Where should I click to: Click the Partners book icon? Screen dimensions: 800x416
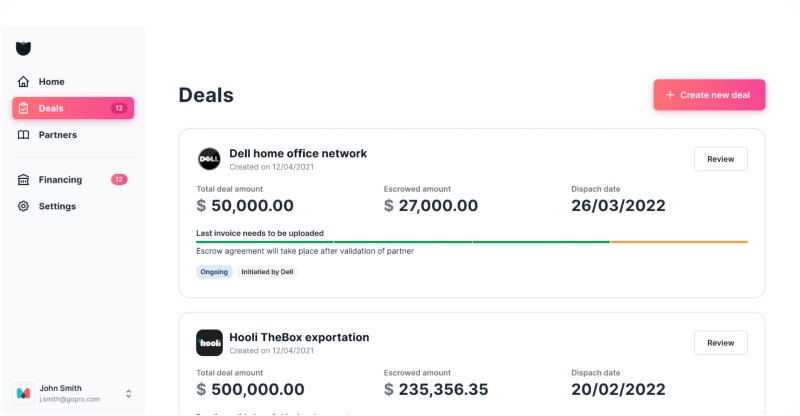(x=24, y=135)
